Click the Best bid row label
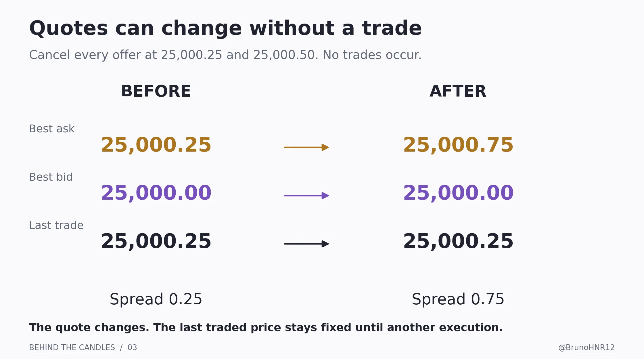Screen dimensions: 644x359 51,177
